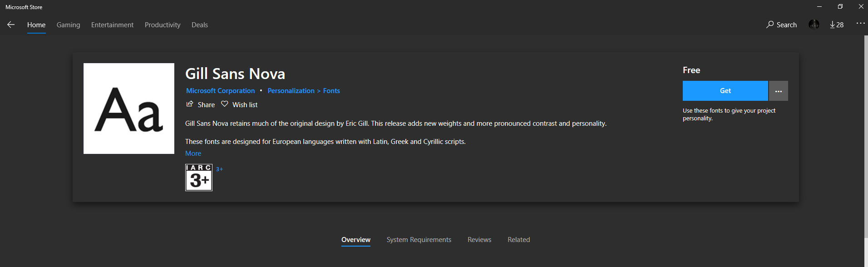Open the Entertainment tab
The image size is (868, 267).
(112, 25)
